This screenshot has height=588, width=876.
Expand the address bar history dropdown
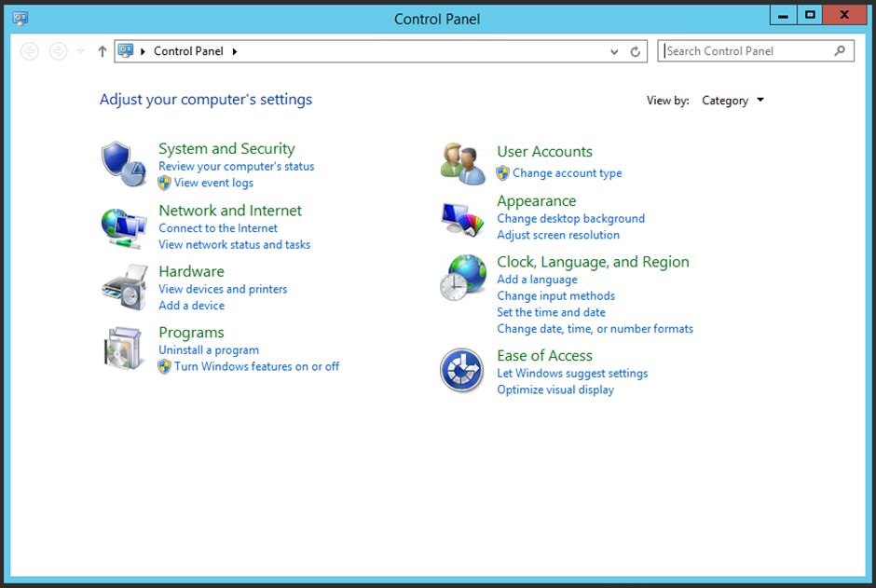click(614, 51)
